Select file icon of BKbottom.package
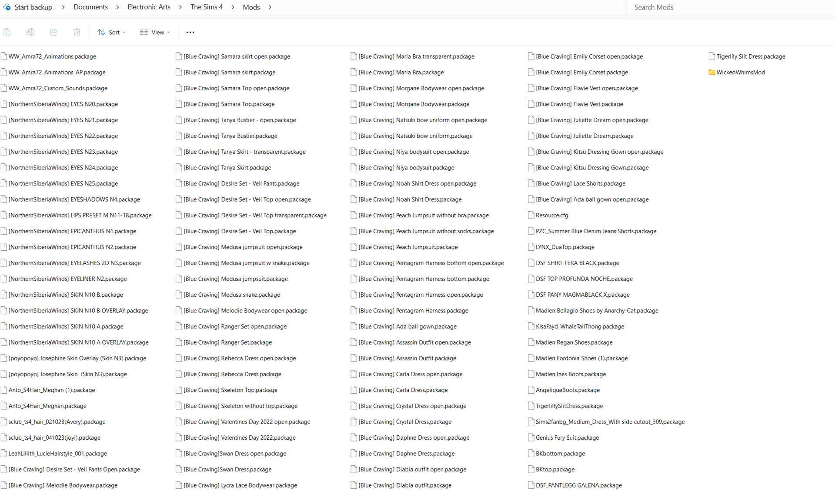835x504 pixels. tap(531, 453)
